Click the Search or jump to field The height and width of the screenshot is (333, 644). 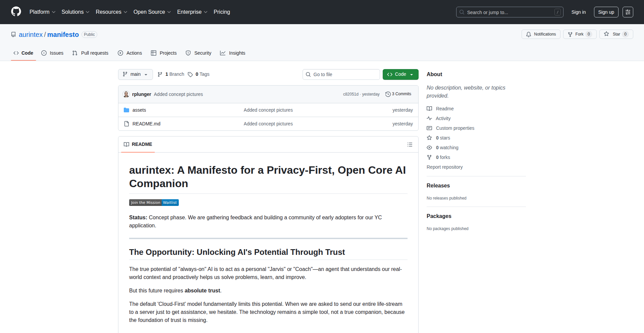510,12
